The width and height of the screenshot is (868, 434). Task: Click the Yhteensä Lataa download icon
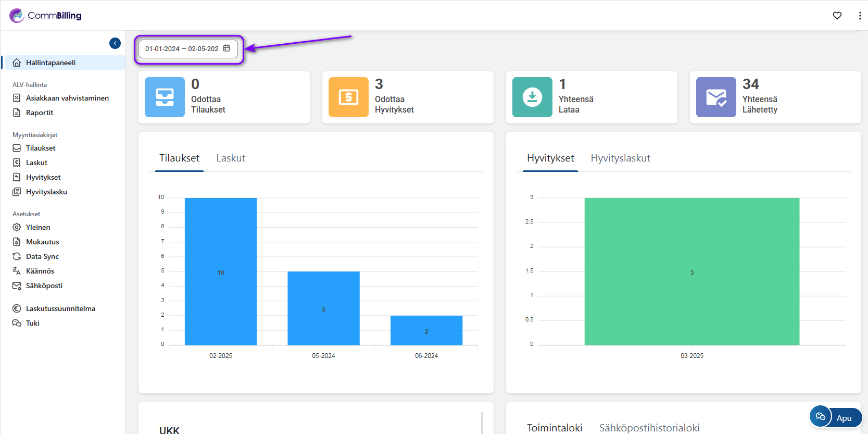pos(532,97)
